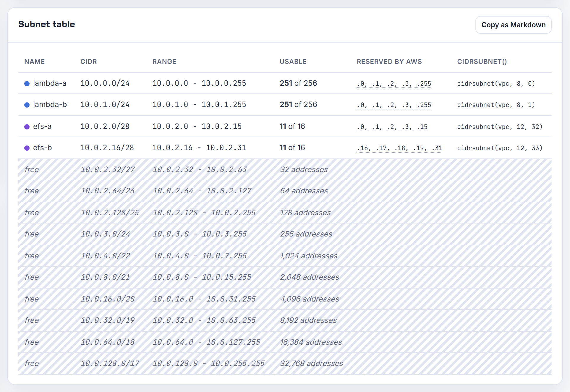This screenshot has width=570, height=392.
Task: Click free block 10.0.16.0/20
Action: (x=285, y=299)
